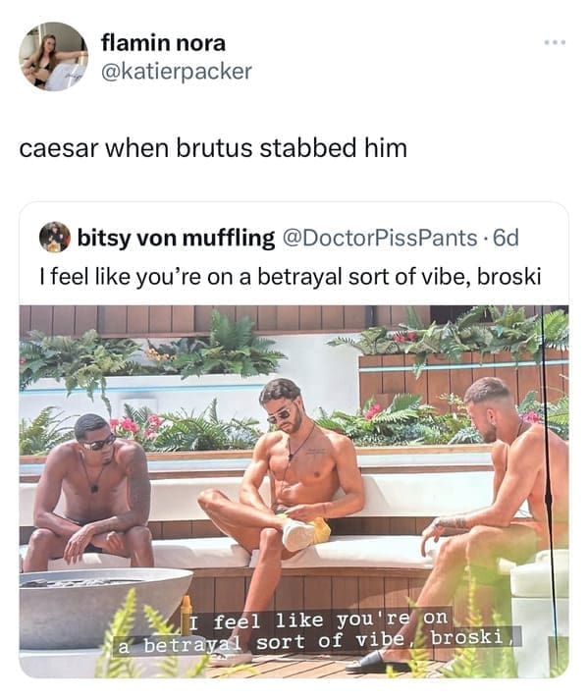Click the black slide sandal on deck
Image resolution: width=588 pixels, height=700 pixels.
[376, 662]
